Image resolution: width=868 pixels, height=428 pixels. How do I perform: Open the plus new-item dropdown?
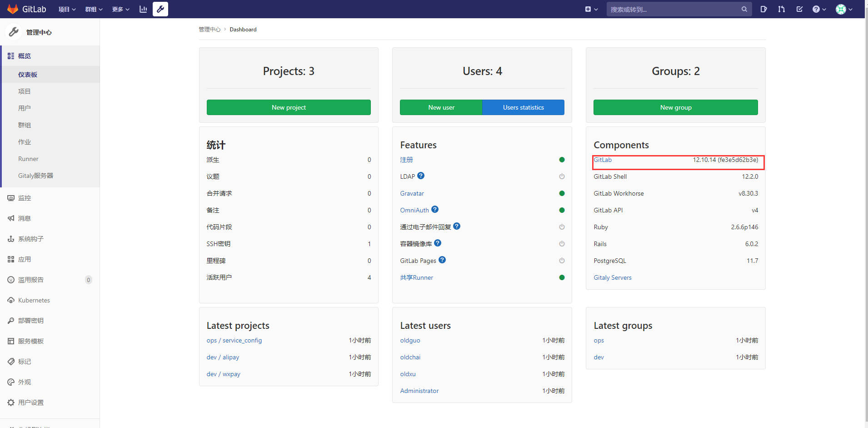pos(591,9)
